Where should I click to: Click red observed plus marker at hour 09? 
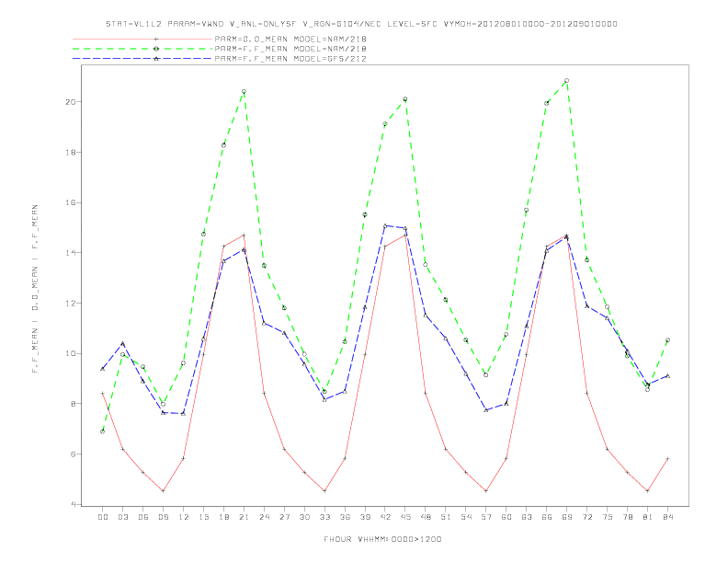click(x=163, y=491)
